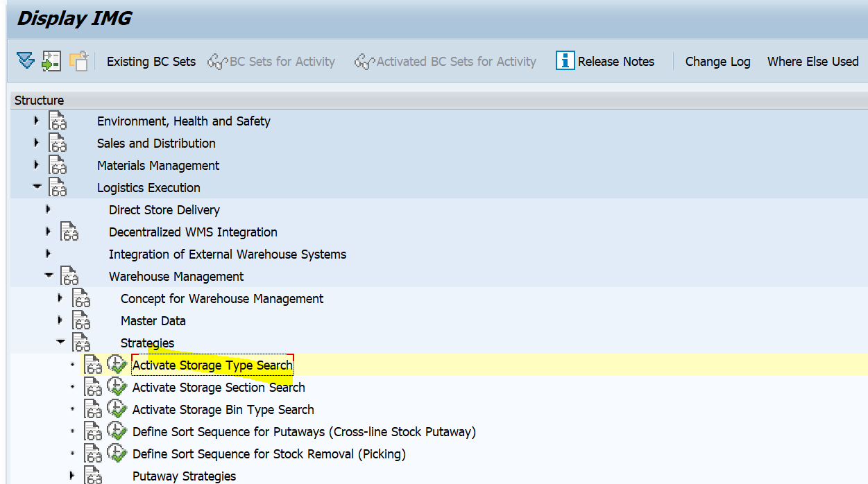The image size is (868, 484).
Task: Expand the Direct Store Delivery node
Action: tap(48, 209)
